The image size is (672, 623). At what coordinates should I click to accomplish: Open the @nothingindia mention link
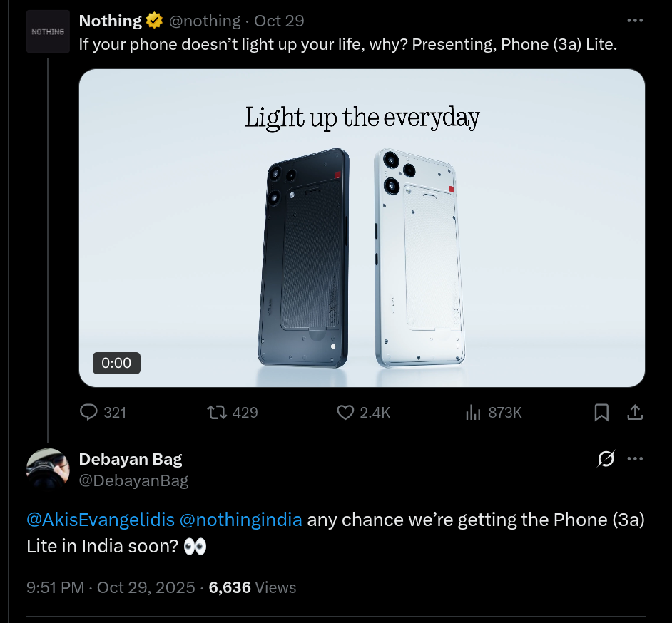(240, 519)
